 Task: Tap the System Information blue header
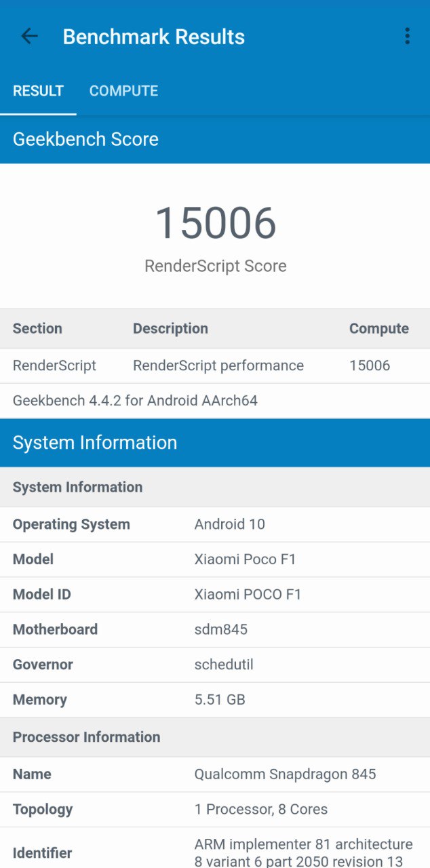pos(95,443)
